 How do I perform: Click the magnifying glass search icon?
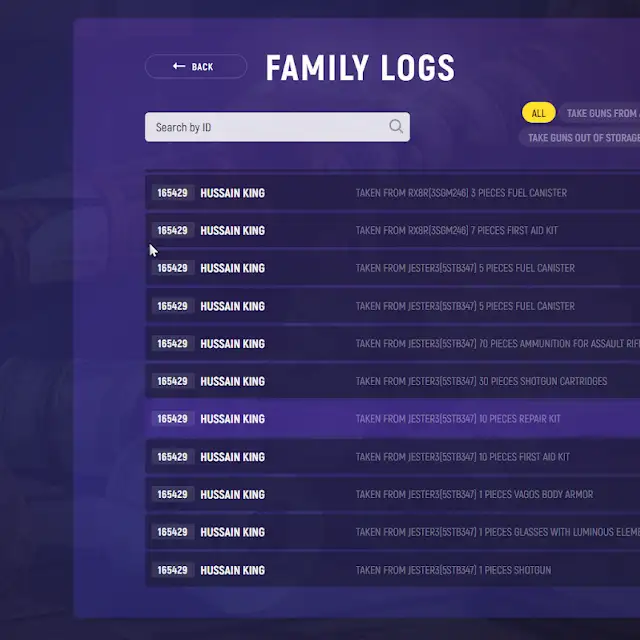click(396, 127)
